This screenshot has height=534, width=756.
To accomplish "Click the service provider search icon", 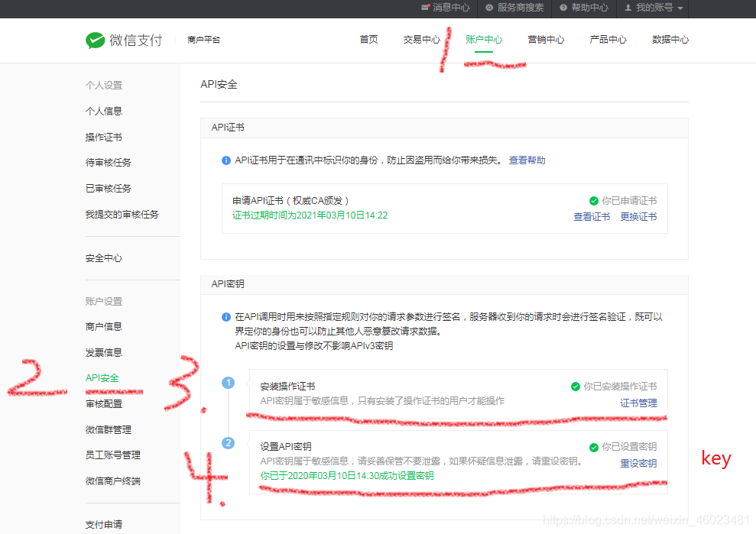I will (x=489, y=8).
